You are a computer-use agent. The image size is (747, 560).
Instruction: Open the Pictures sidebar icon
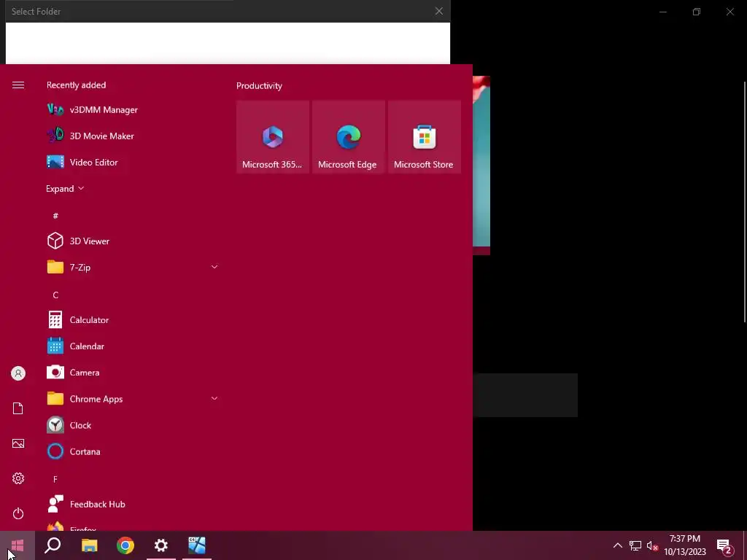[18, 443]
